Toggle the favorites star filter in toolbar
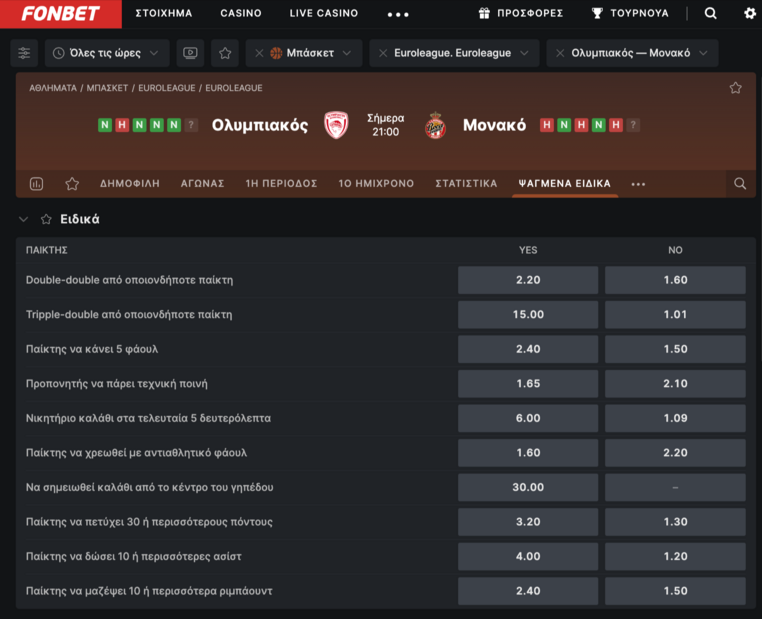Viewport: 762px width, 619px height. [225, 53]
